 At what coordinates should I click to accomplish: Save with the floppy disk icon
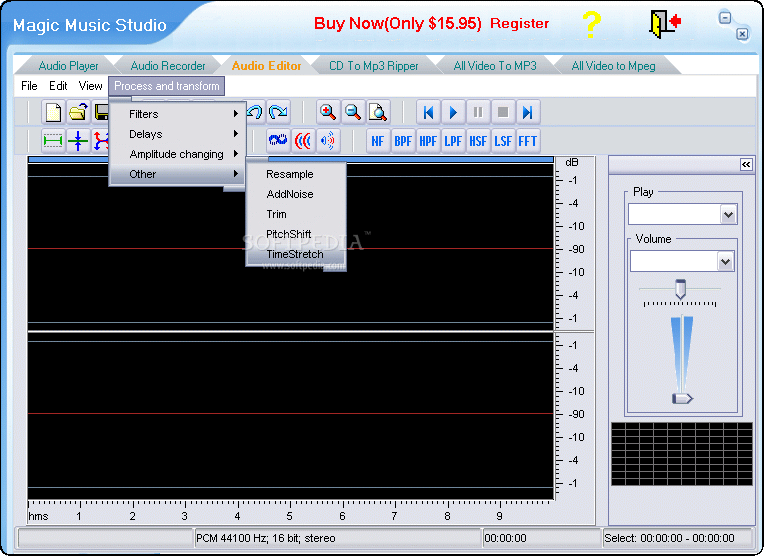100,112
